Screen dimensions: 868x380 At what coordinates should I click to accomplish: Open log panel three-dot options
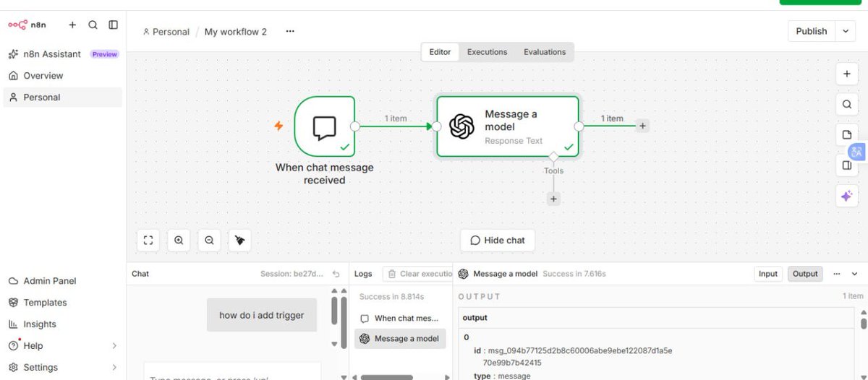coord(837,274)
